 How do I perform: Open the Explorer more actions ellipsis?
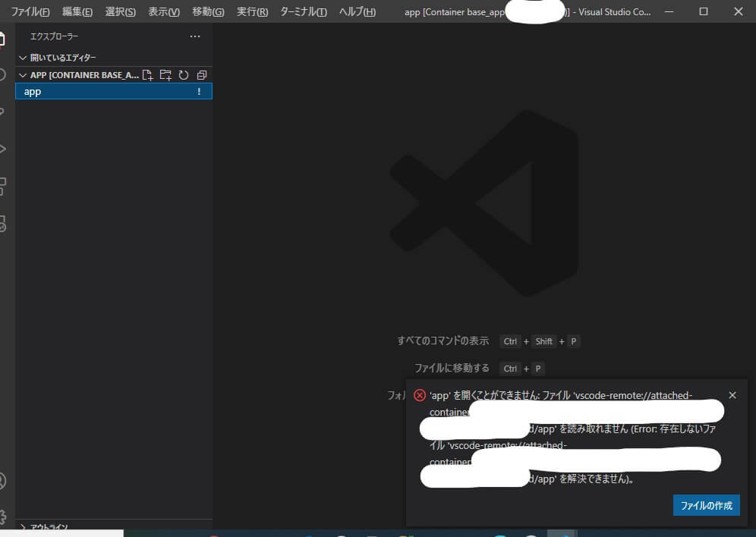point(195,36)
